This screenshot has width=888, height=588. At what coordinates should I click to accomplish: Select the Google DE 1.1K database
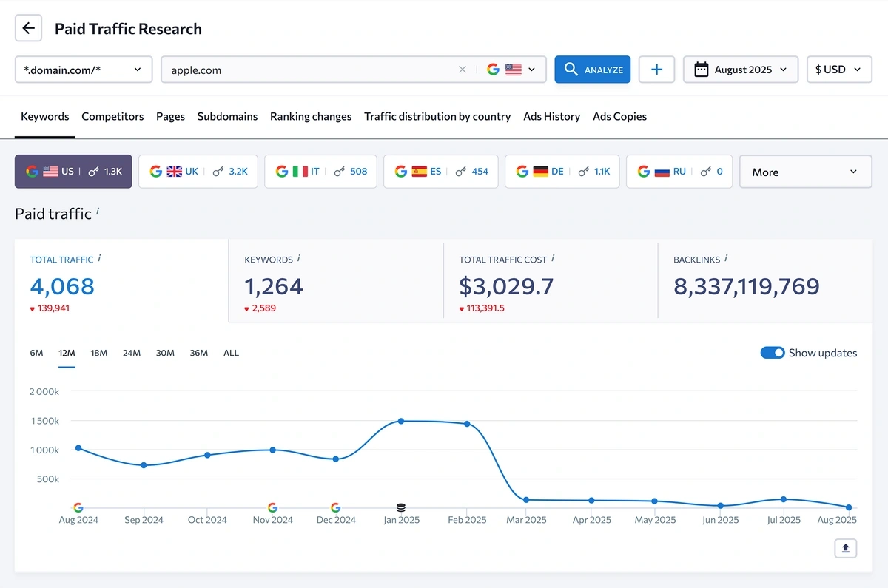[x=562, y=172]
